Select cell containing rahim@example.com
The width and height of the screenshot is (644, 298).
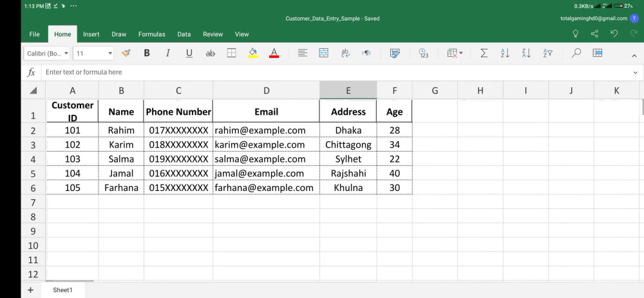(266, 130)
